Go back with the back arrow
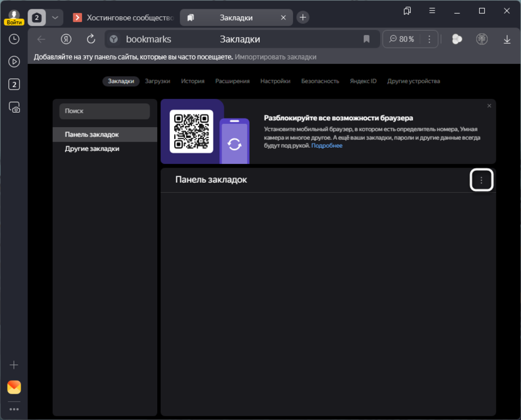The height and width of the screenshot is (420, 521). (41, 39)
